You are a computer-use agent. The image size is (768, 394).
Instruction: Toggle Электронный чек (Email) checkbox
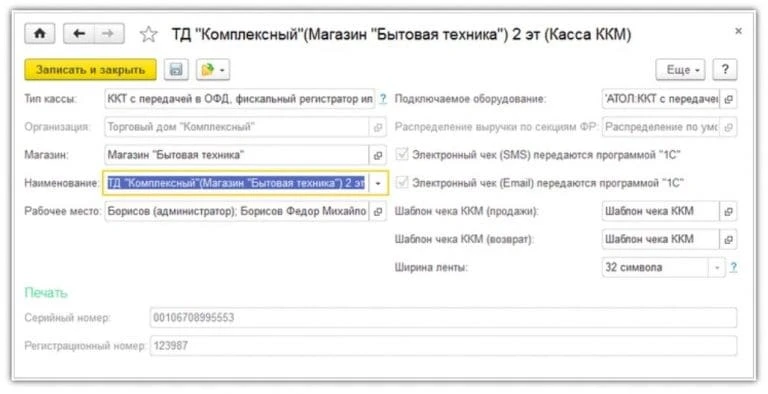coord(402,183)
